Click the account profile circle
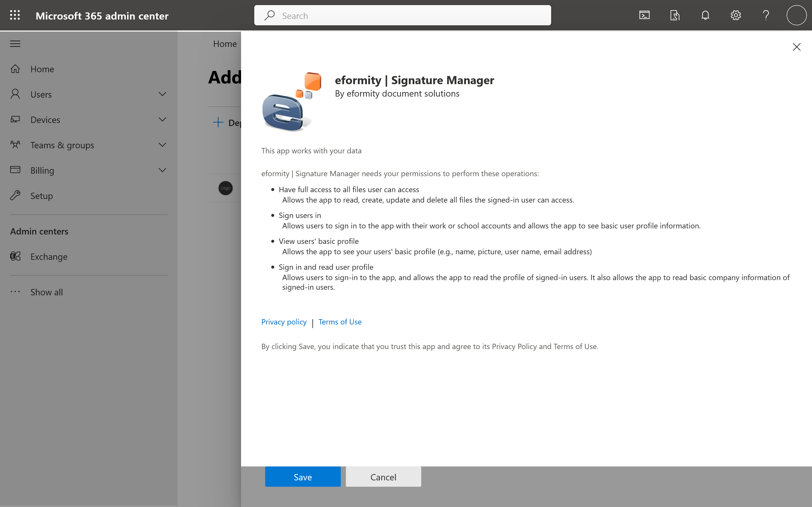 click(796, 15)
